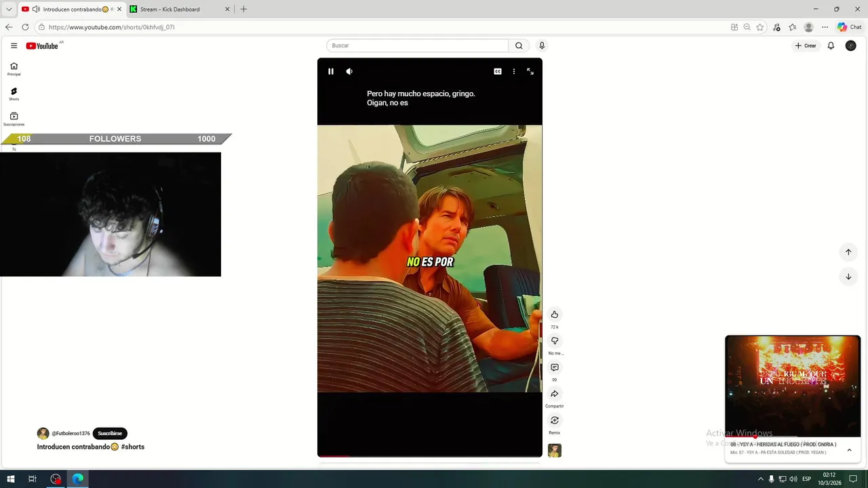Go back with the browser back arrow
The height and width of the screenshot is (488, 868).
(9, 27)
